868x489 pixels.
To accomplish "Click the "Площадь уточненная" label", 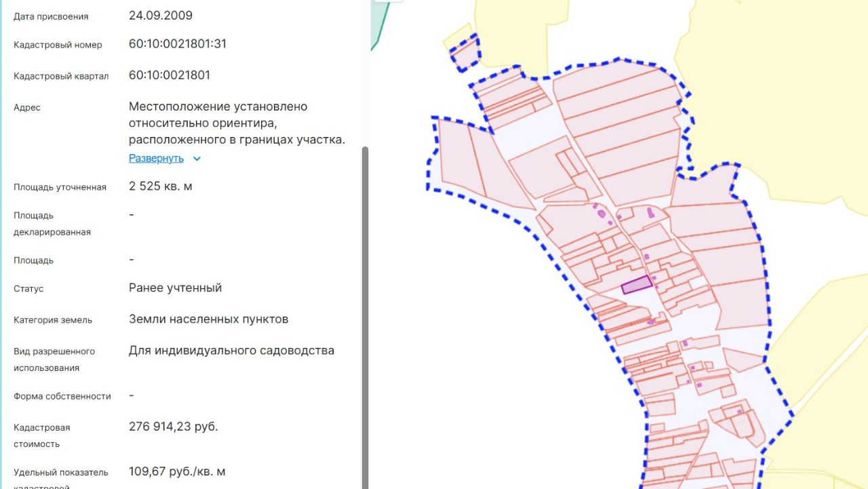I will pos(60,187).
